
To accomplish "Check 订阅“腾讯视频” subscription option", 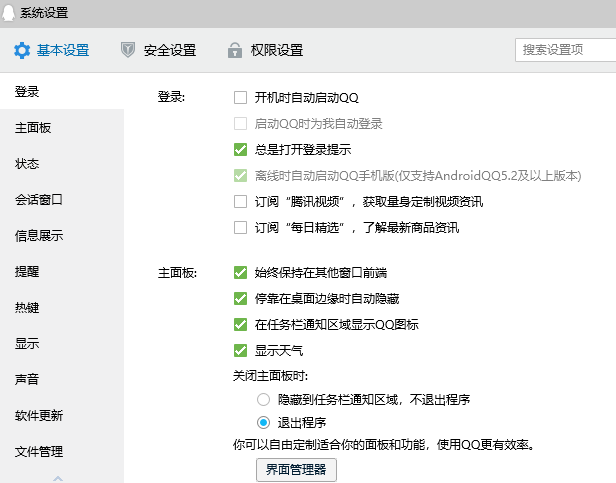I will (240, 202).
